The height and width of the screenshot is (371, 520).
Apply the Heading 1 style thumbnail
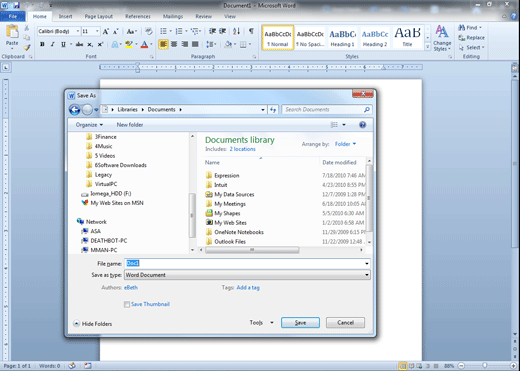343,38
